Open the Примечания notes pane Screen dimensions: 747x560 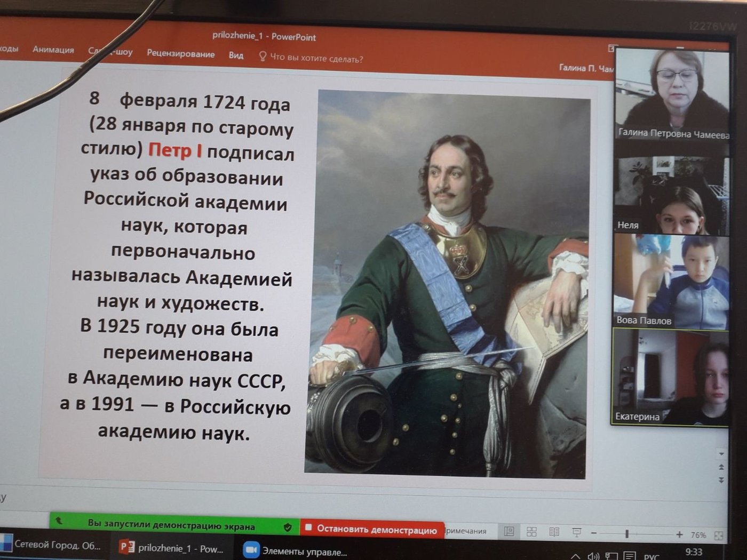[465, 531]
